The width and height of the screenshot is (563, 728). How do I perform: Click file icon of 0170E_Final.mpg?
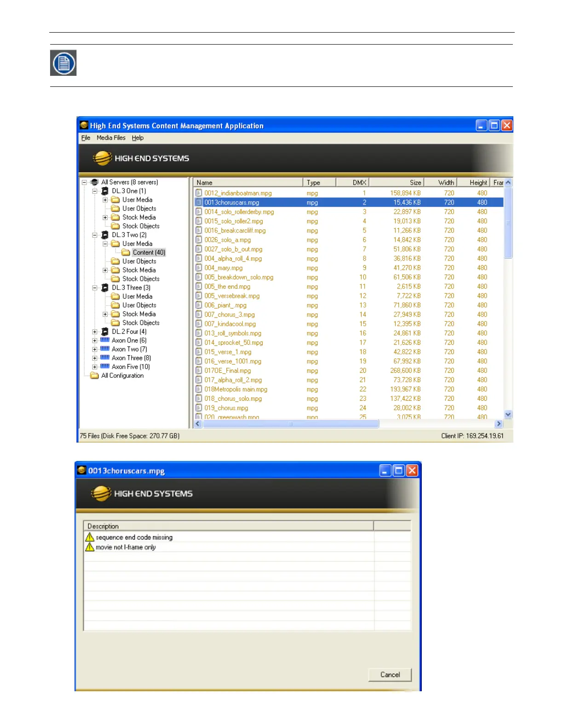199,370
